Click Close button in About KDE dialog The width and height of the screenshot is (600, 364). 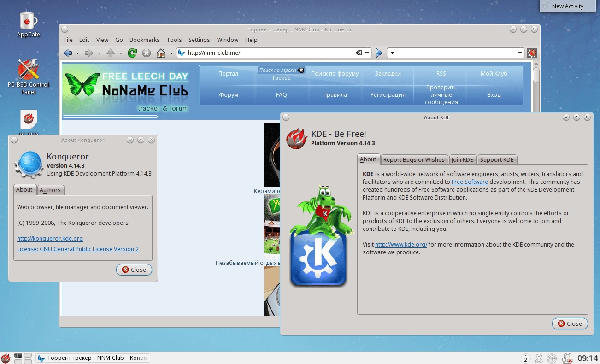coord(570,323)
